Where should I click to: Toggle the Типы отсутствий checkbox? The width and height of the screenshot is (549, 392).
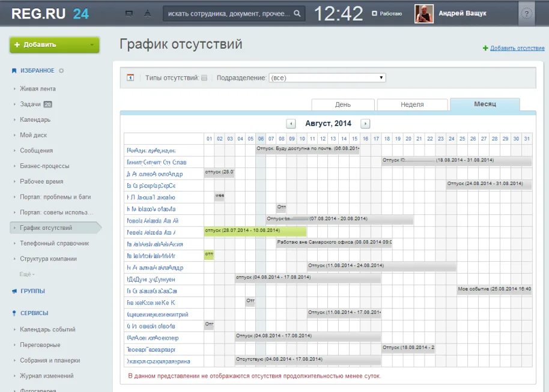tap(204, 78)
